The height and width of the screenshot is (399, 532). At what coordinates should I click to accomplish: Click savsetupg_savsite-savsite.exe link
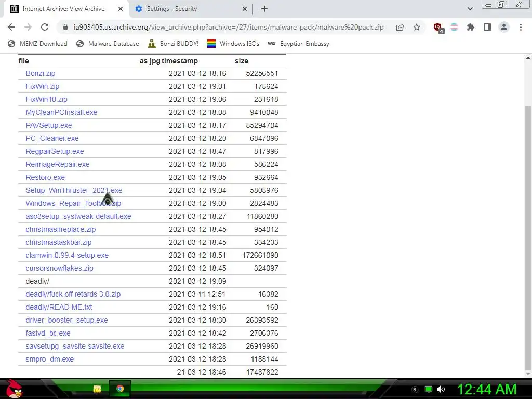pos(75,346)
